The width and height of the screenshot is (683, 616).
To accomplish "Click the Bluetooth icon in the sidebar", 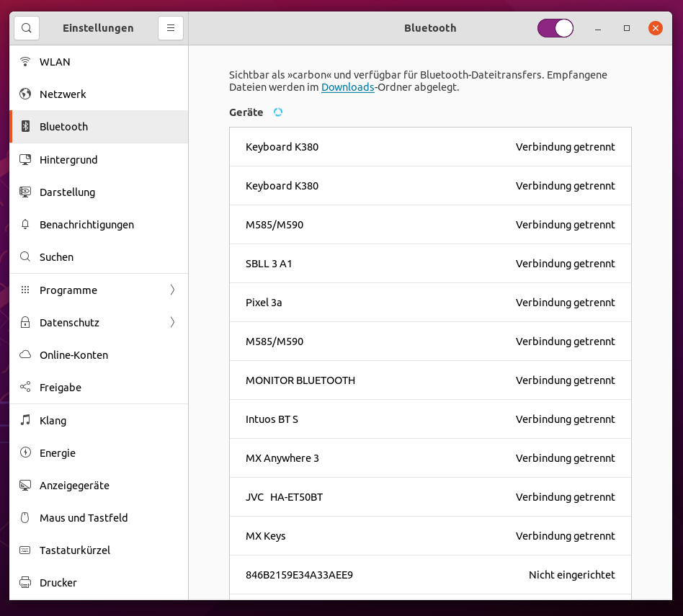I will pos(24,126).
